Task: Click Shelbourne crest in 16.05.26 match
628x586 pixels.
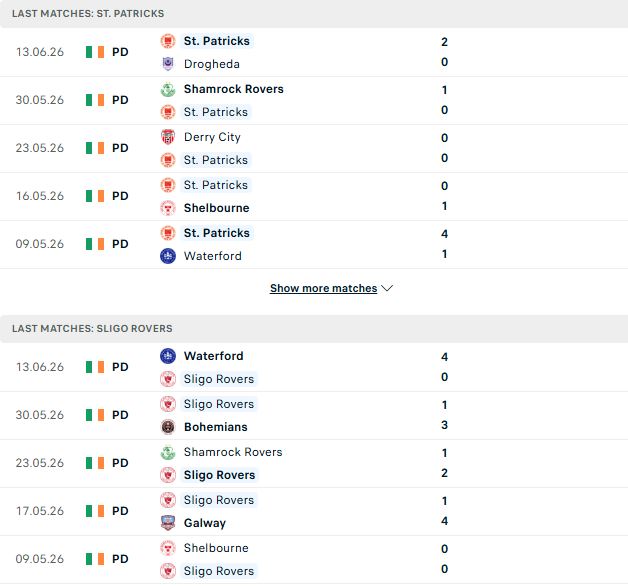Action: pyautogui.click(x=168, y=208)
